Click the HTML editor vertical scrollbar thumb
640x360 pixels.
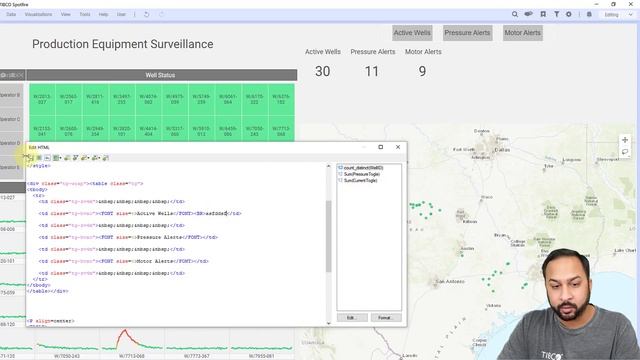pyautogui.click(x=329, y=236)
